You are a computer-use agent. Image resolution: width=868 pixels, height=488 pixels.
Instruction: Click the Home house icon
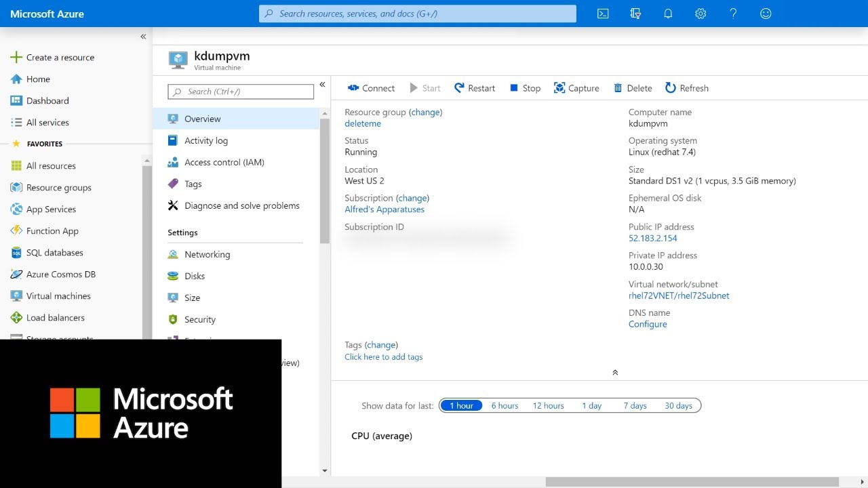pos(16,79)
